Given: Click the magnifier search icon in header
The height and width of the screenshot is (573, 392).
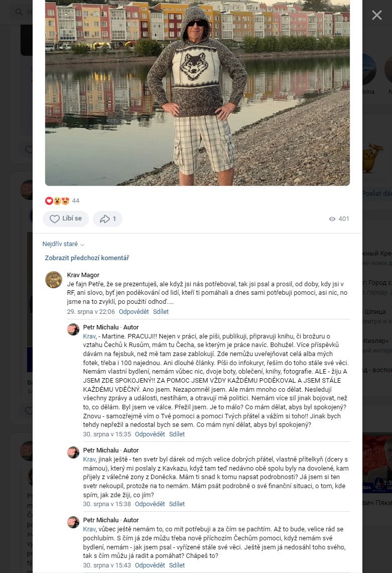Looking at the screenshot, I should (19, 12).
